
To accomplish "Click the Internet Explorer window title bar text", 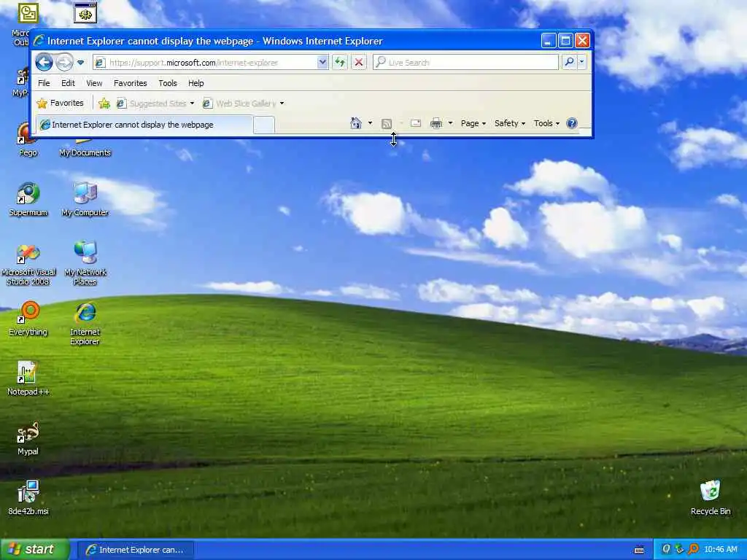I will 214,41.
